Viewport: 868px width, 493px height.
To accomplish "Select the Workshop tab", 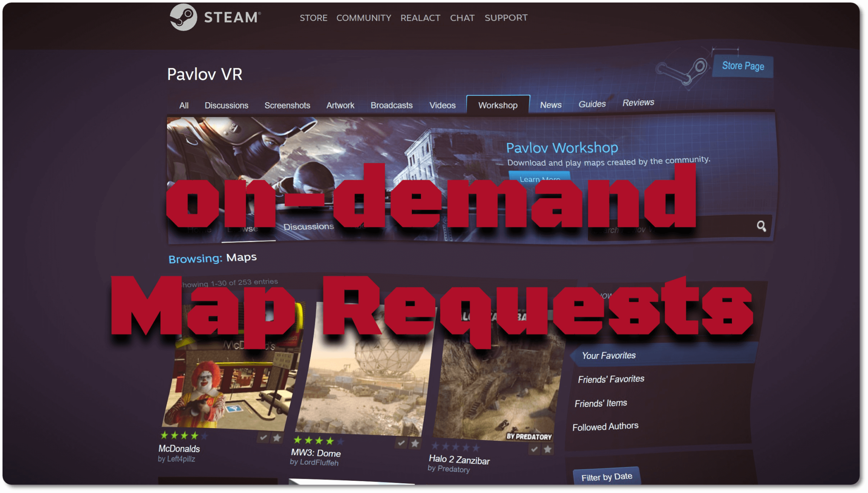I will point(498,105).
